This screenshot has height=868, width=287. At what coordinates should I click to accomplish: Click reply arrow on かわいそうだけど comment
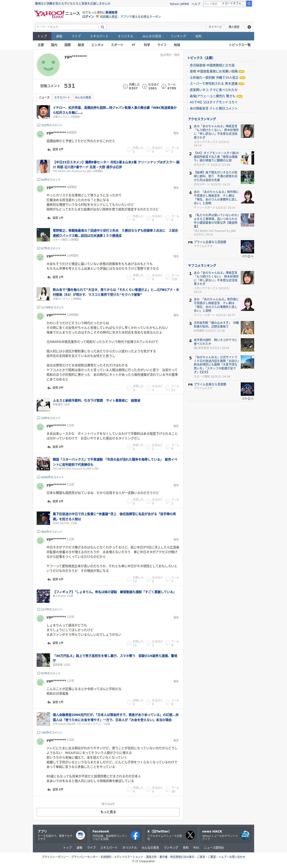49,388
